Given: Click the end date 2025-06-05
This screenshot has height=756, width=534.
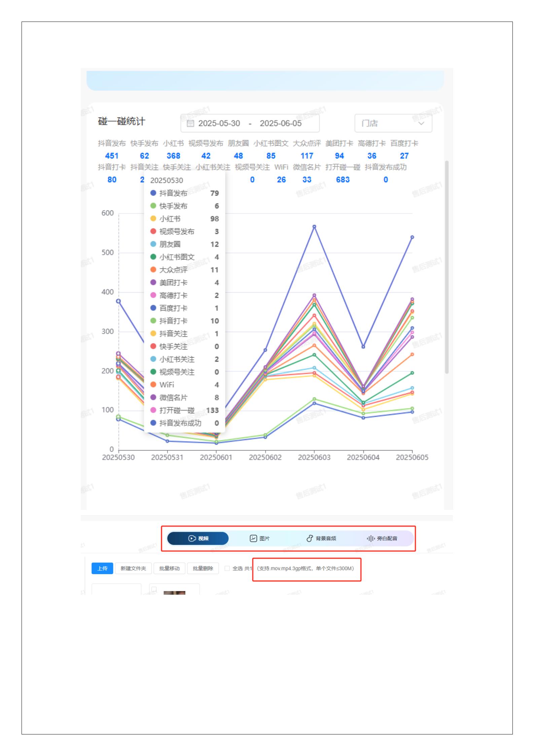Looking at the screenshot, I should coord(280,123).
